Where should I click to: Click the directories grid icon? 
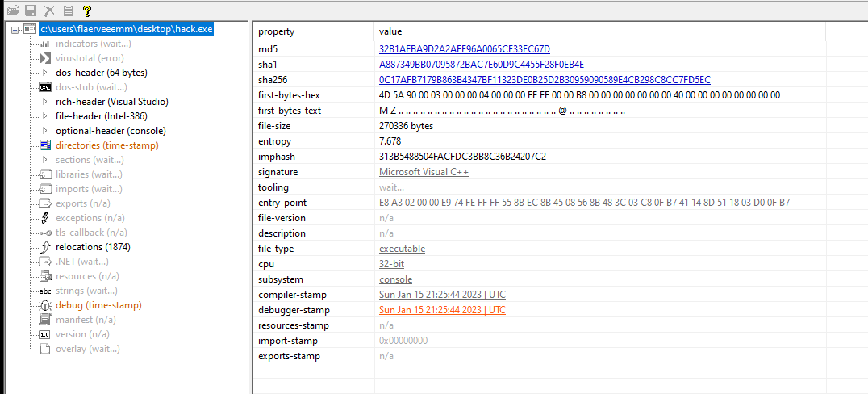(x=45, y=145)
